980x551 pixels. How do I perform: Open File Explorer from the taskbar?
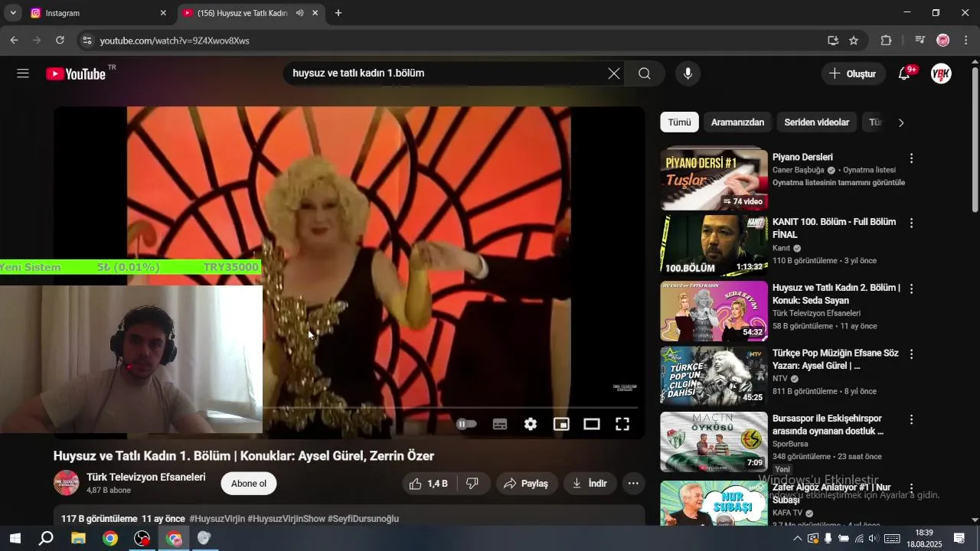pyautogui.click(x=78, y=539)
